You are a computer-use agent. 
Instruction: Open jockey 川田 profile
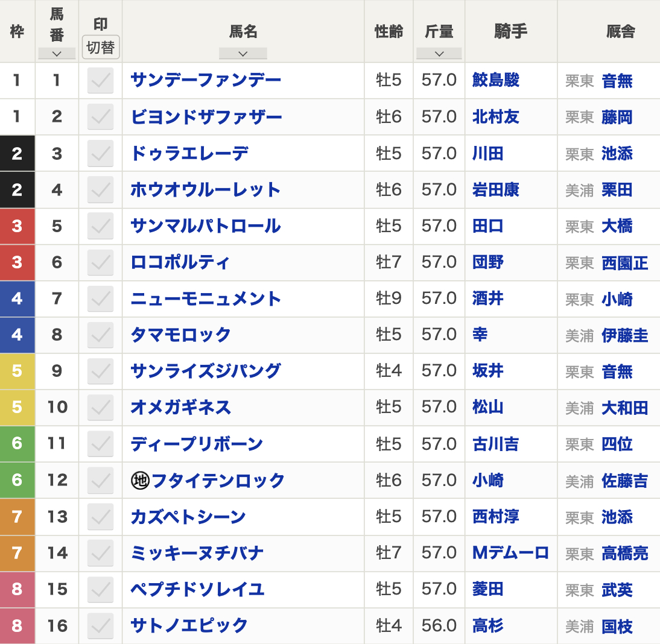coord(488,153)
